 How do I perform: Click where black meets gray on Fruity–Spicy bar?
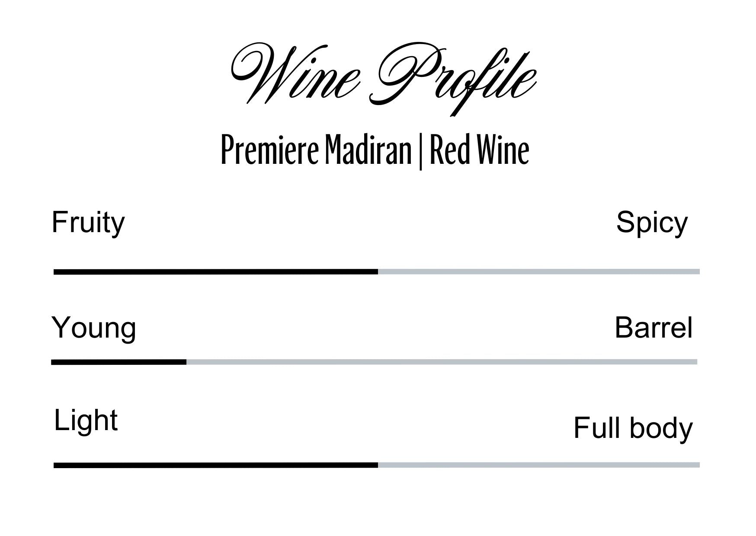pos(378,272)
